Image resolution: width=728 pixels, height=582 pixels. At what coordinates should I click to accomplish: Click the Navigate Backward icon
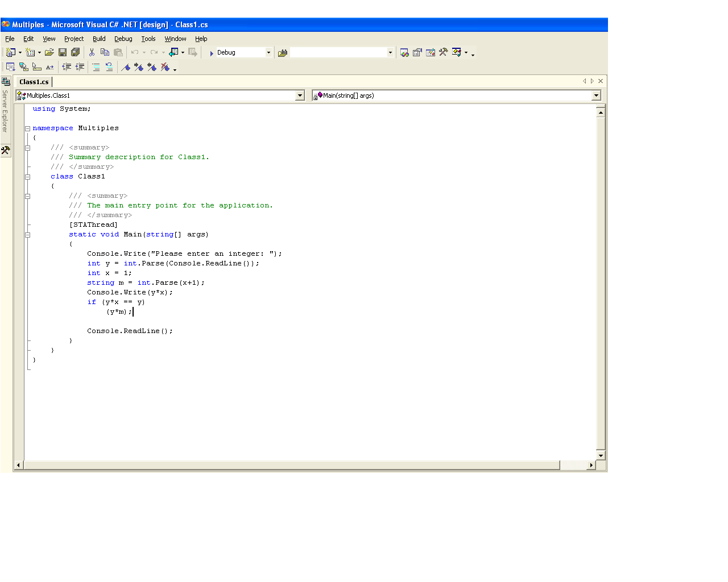coord(173,52)
